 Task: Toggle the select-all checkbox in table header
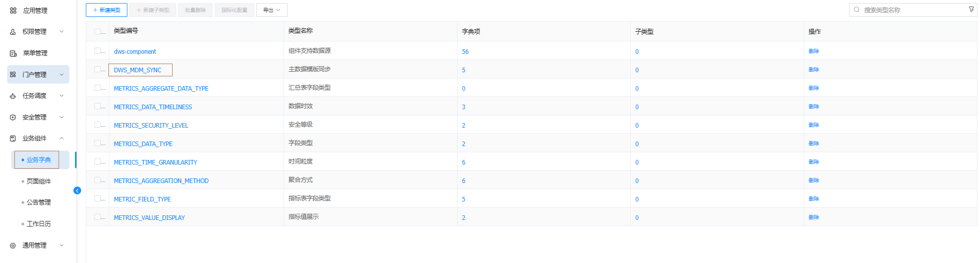(98, 31)
